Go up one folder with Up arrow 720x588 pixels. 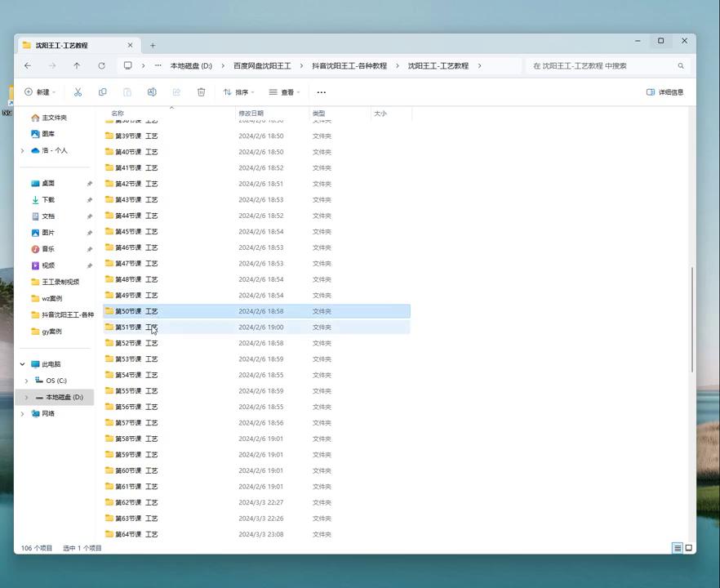[77, 66]
